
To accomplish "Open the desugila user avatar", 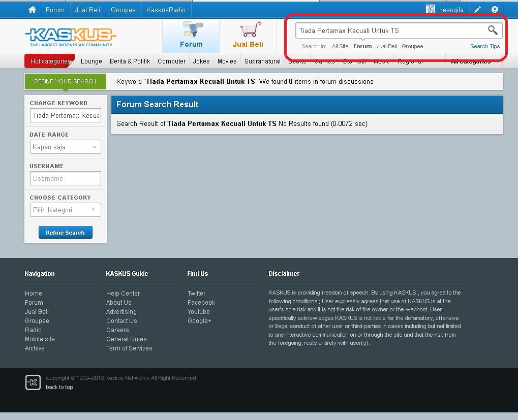I will tap(431, 9).
